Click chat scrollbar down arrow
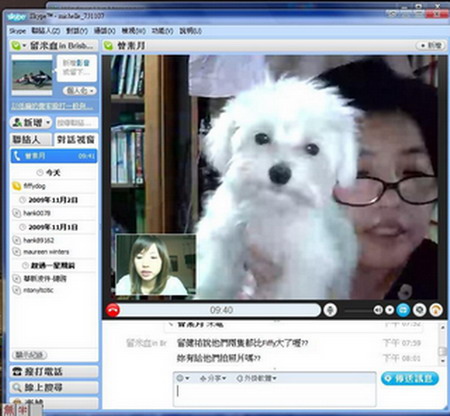This screenshot has width=450, height=416. [x=443, y=361]
